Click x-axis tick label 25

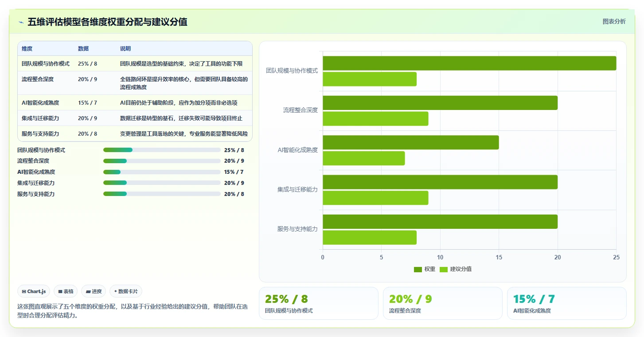click(616, 257)
